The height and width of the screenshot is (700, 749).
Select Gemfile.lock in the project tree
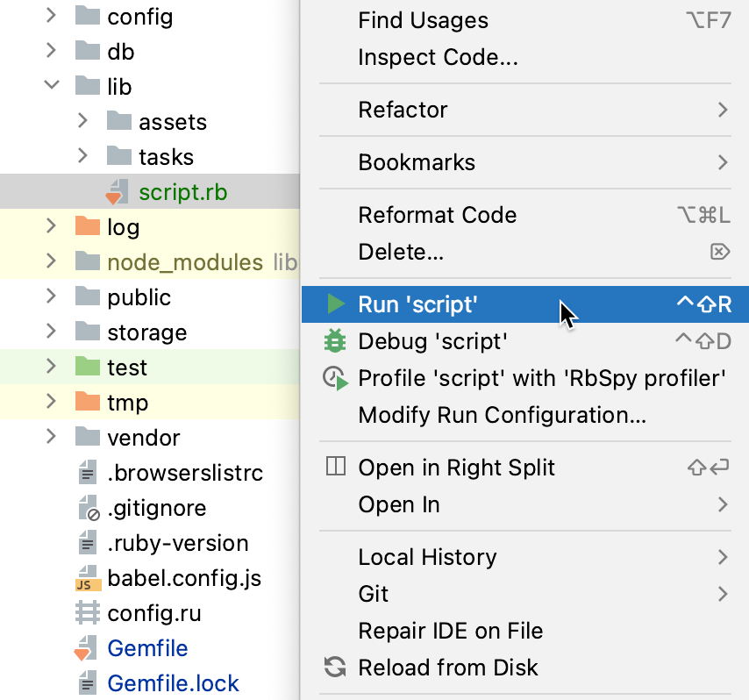pos(173,683)
